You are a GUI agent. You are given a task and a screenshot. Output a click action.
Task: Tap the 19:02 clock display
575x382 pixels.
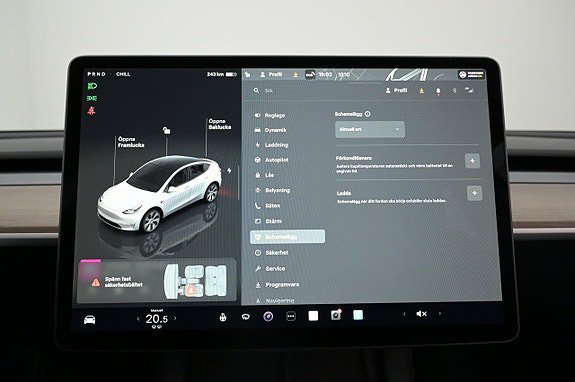[325, 74]
